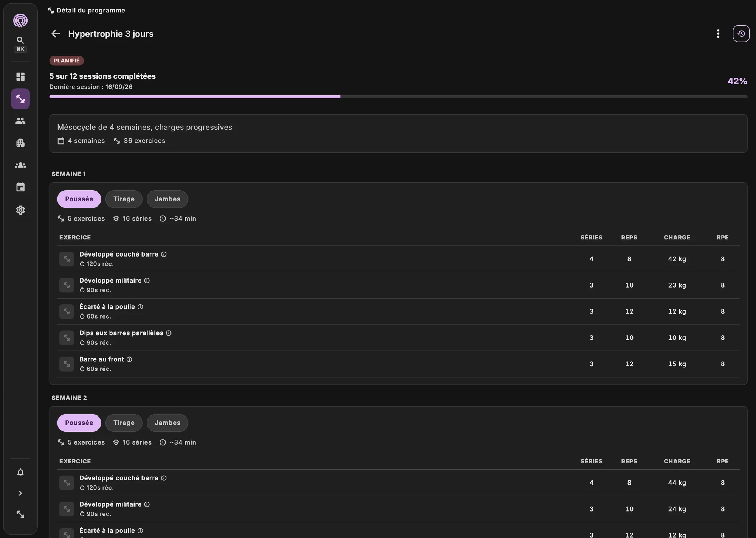Open the three-dot options menu
This screenshot has height=538, width=756.
(x=718, y=34)
